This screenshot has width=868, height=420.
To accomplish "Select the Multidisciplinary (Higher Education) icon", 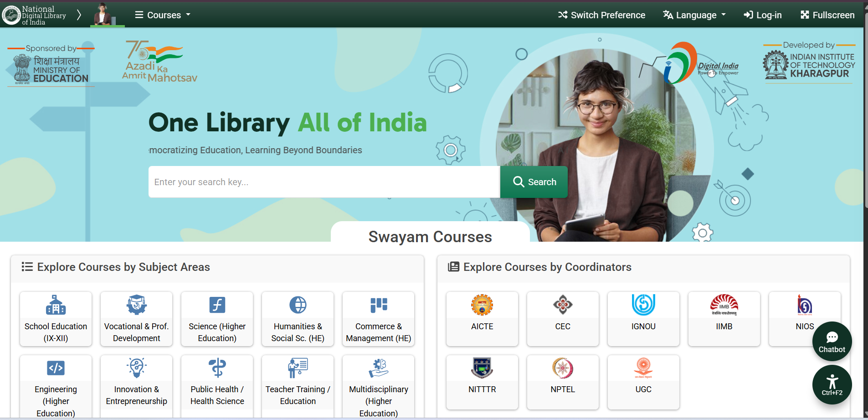I will coord(379,368).
